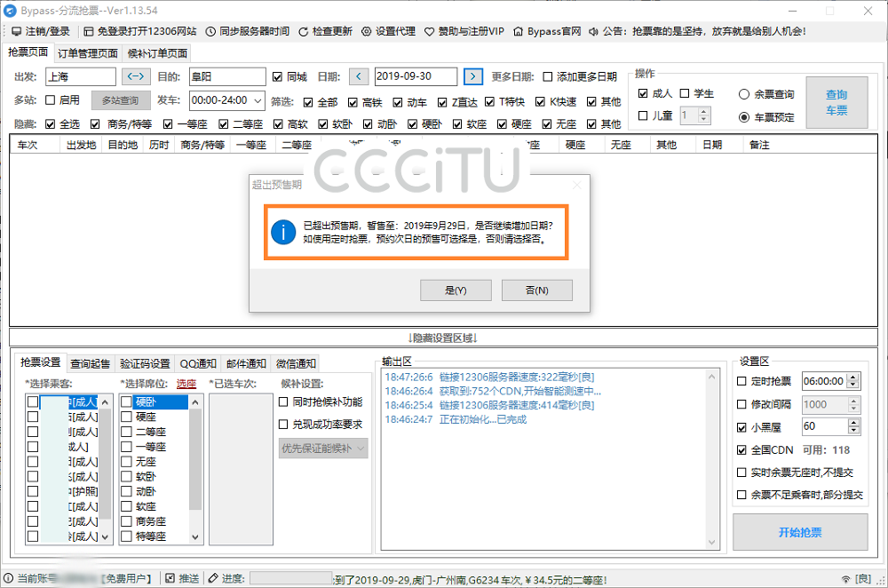This screenshot has width=888, height=588.
Task: Select the 余票查询 radio button
Action: click(x=744, y=94)
